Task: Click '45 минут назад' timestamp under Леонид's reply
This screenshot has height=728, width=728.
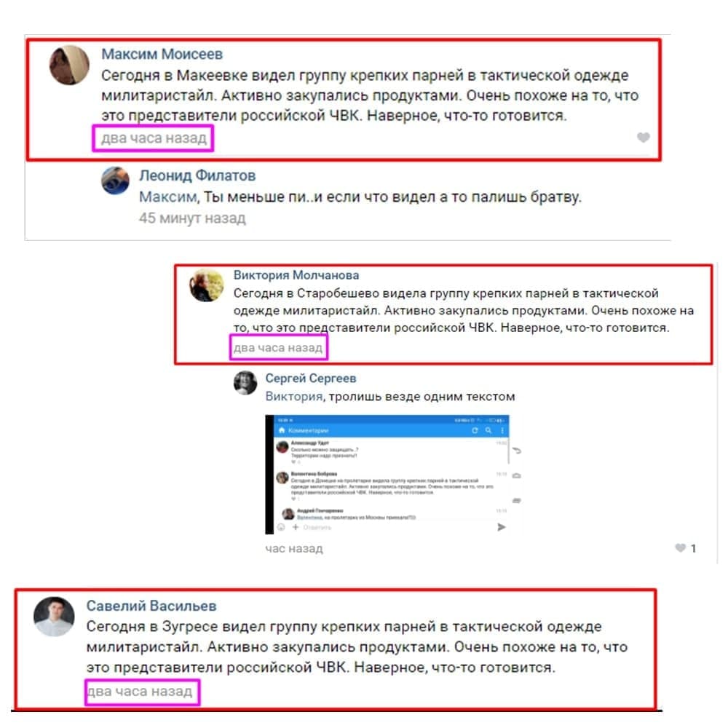Action: tap(192, 218)
